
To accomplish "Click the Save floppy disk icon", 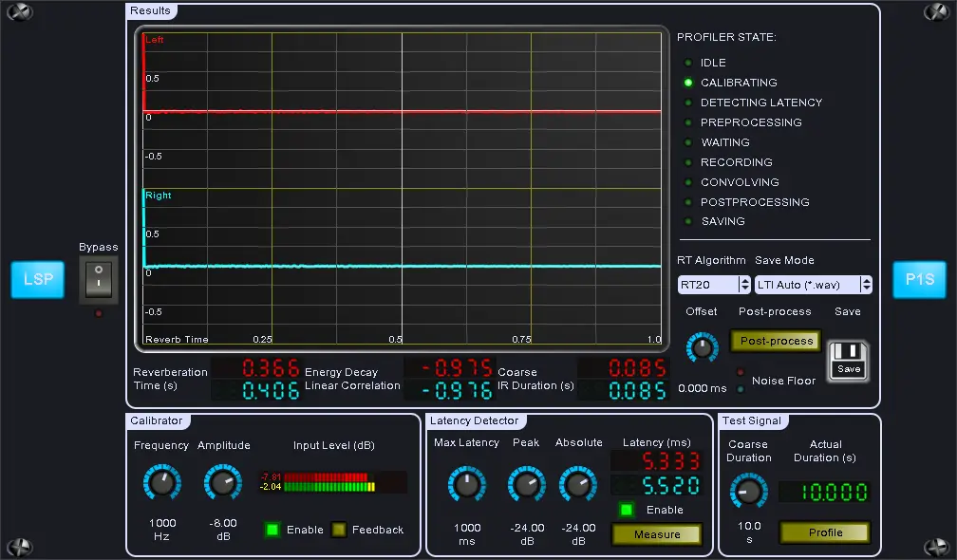I will 849,361.
